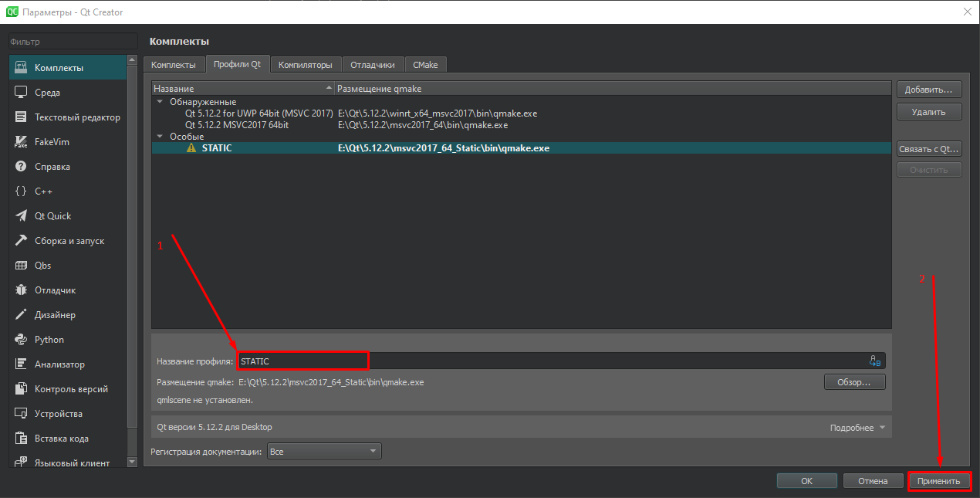Select the Отладчик bug icon
This screenshot has width=980, height=498.
click(x=22, y=290)
